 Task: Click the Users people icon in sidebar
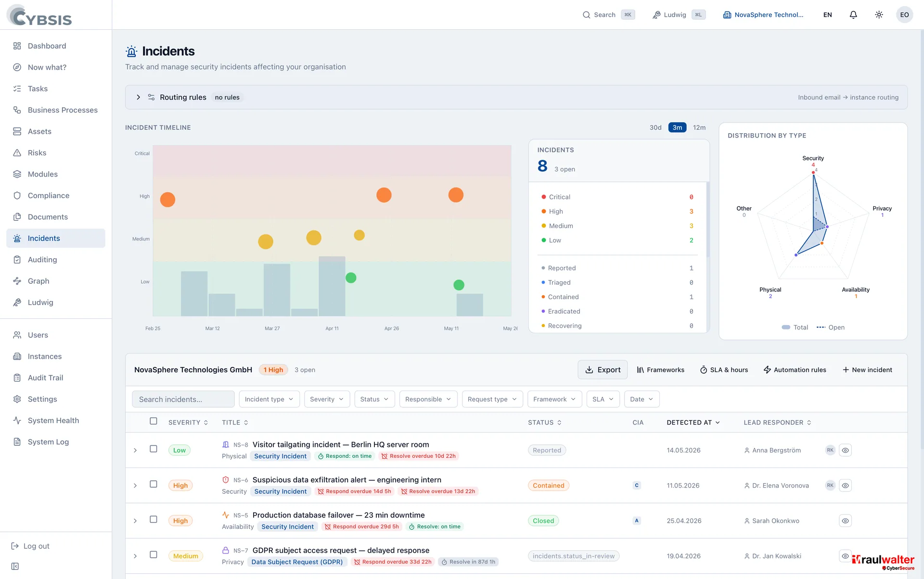[x=17, y=335]
